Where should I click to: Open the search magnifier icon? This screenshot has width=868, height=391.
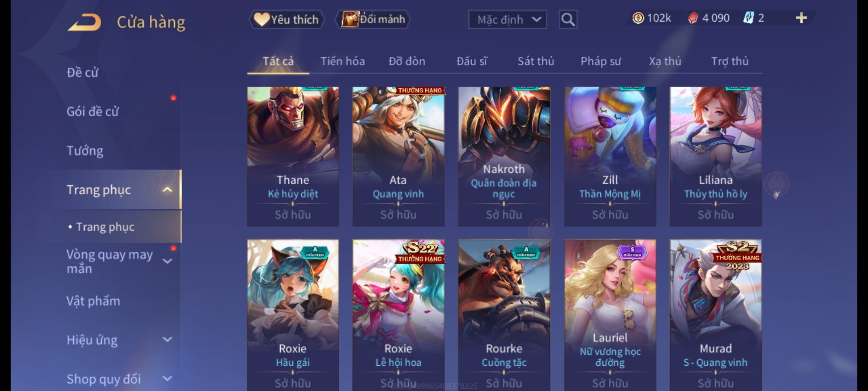(x=568, y=20)
